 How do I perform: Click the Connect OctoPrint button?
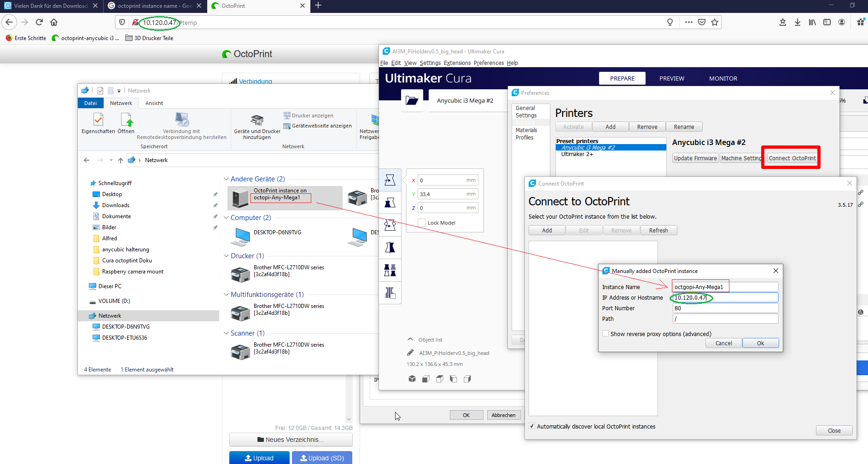792,158
